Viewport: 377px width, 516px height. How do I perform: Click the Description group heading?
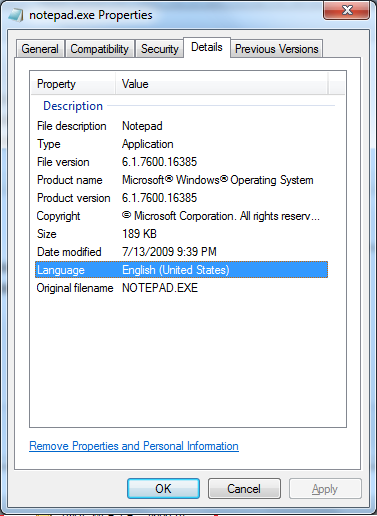[x=73, y=106]
